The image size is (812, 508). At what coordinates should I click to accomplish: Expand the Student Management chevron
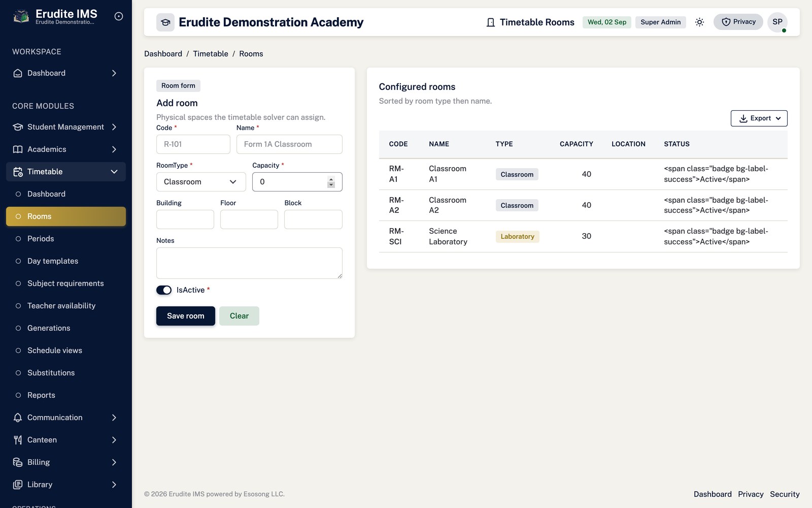click(114, 127)
